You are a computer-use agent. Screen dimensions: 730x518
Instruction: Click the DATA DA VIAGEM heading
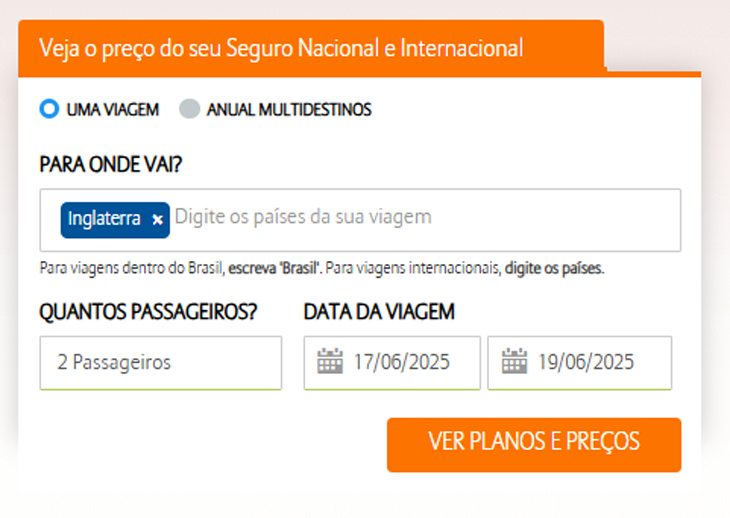click(379, 312)
